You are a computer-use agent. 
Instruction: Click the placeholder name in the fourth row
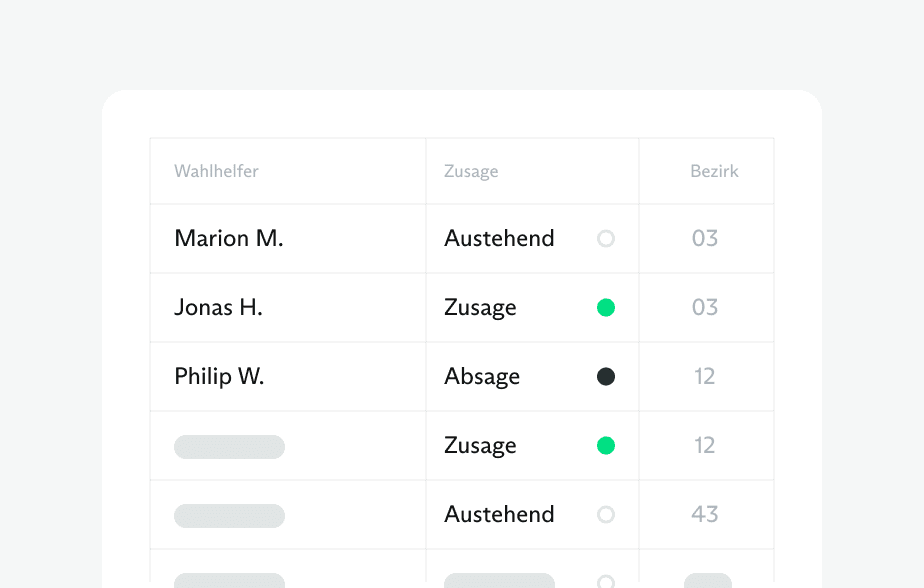coord(229,447)
